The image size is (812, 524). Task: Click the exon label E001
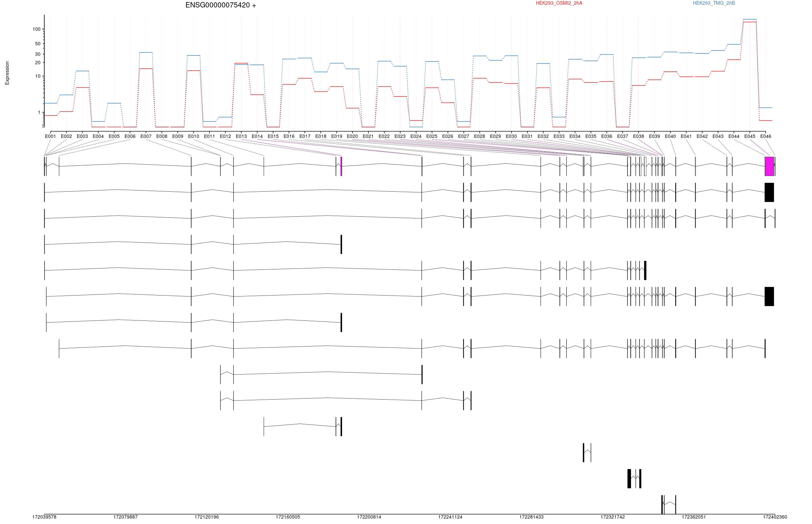coord(50,137)
